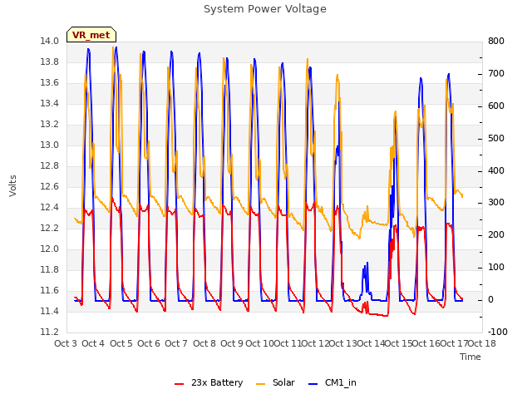
Task: Click the blue CM1_in legend swatch
Action: coord(313,384)
